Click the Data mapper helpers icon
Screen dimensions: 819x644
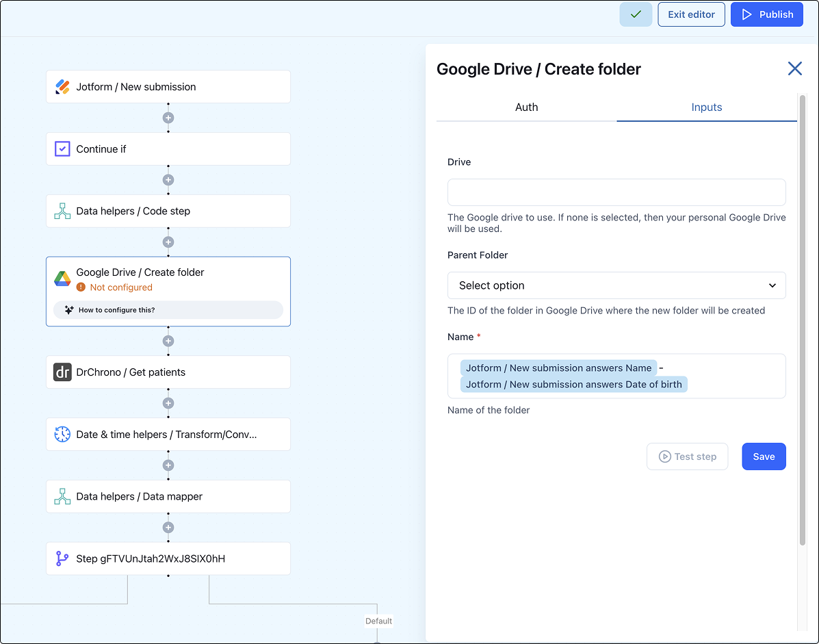click(x=63, y=496)
